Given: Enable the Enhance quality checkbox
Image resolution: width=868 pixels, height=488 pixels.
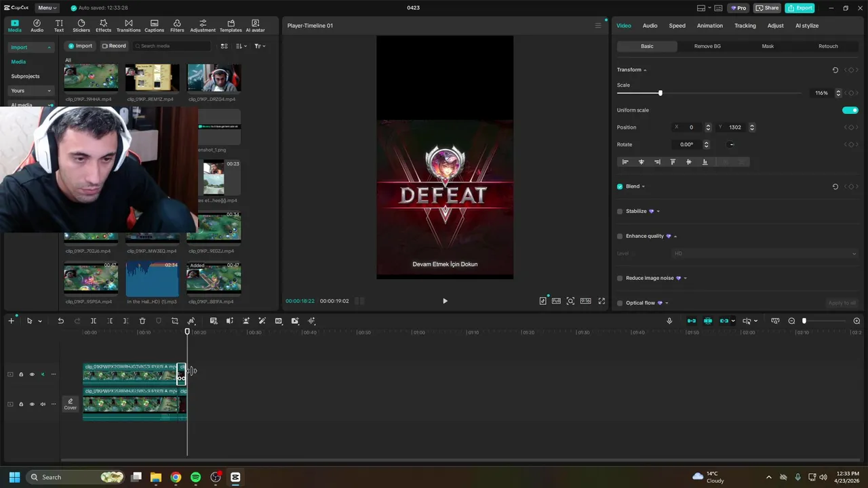Looking at the screenshot, I should [x=620, y=236].
